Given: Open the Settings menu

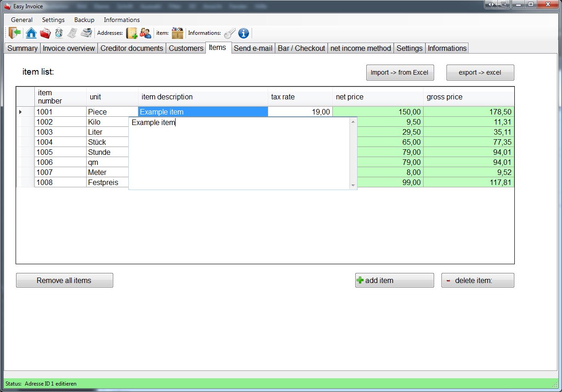Looking at the screenshot, I should point(53,20).
